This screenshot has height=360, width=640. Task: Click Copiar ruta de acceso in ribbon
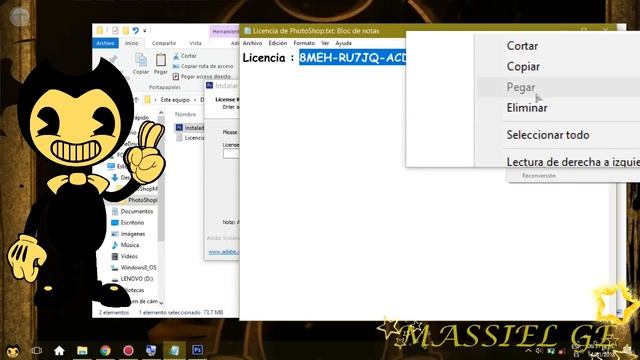(203, 66)
